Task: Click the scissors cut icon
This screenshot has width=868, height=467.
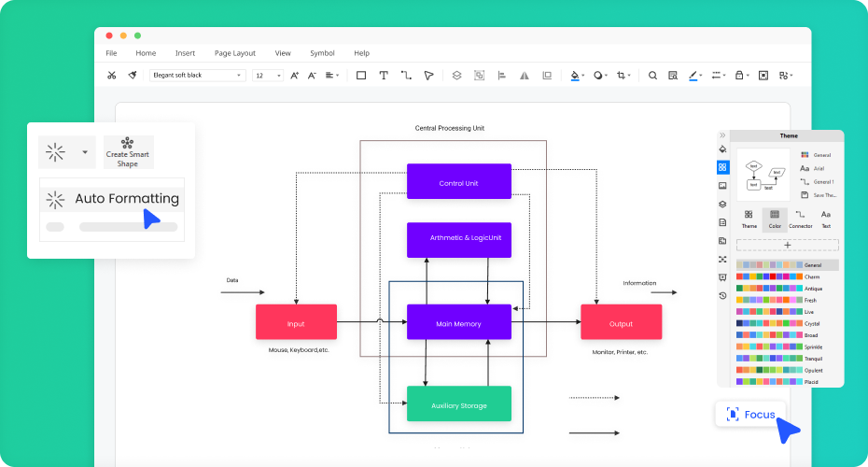Action: click(x=112, y=76)
